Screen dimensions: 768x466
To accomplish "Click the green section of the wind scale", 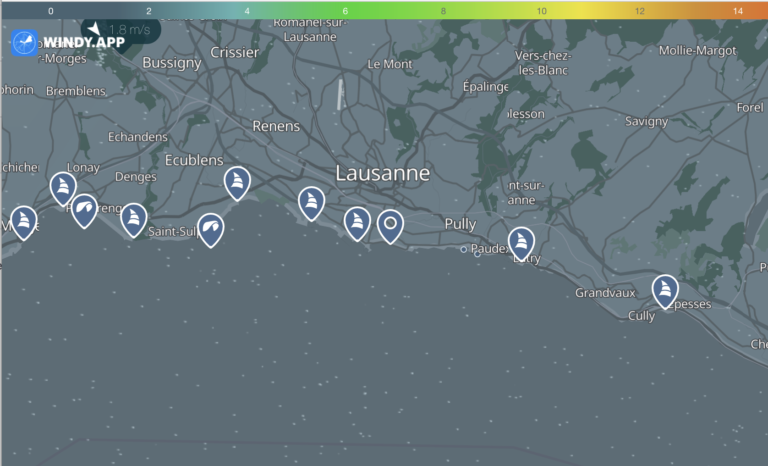I will click(345, 10).
